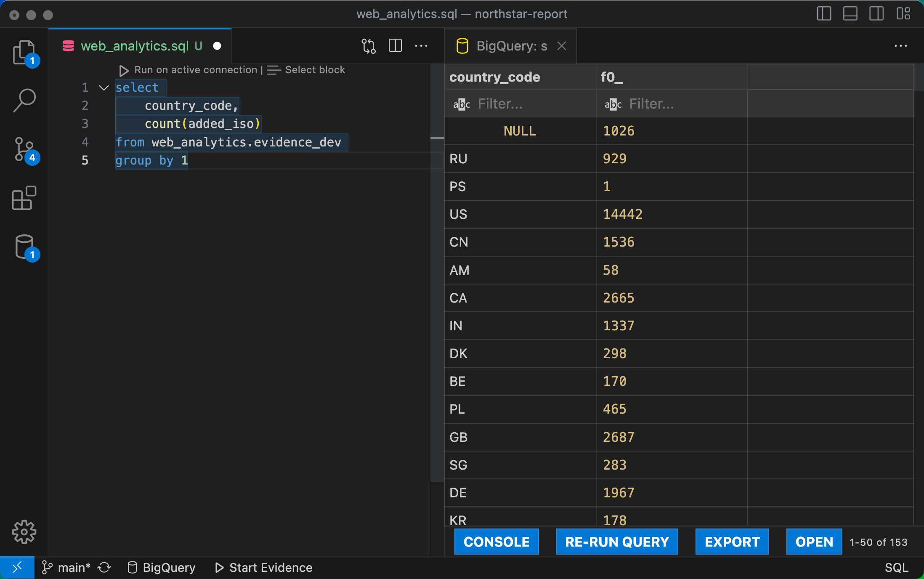Focus the country_code filter field
This screenshot has width=924, height=579.
coord(534,104)
